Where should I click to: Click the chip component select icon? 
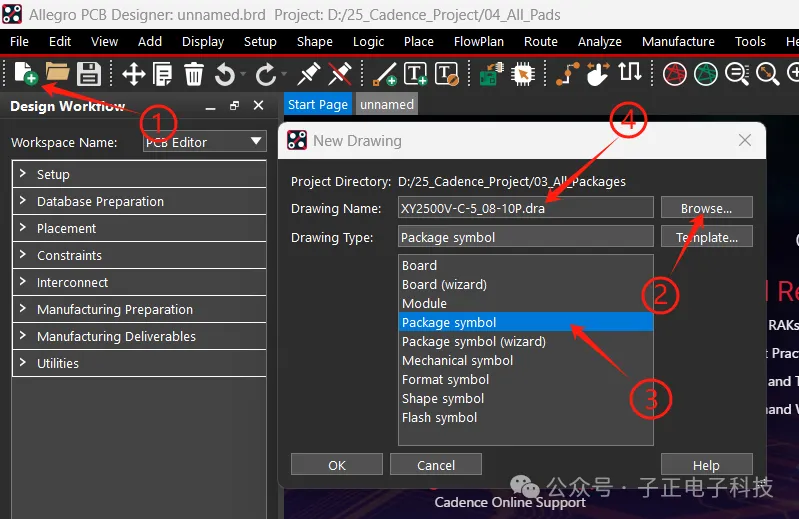click(x=523, y=74)
